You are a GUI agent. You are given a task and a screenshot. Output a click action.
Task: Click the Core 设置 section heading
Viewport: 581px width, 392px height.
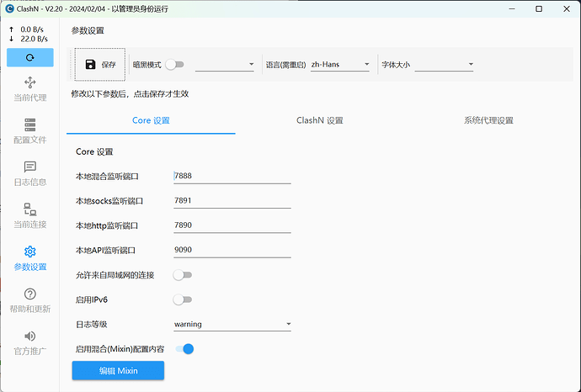click(94, 151)
